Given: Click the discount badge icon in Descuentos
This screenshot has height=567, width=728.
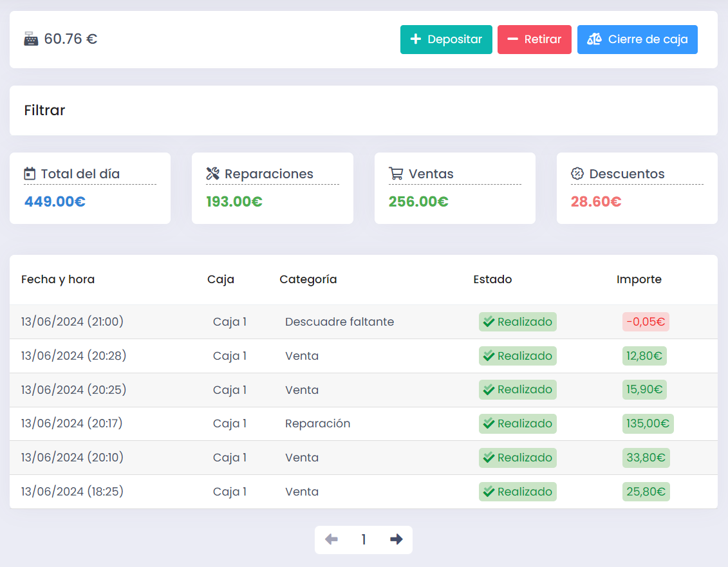Looking at the screenshot, I should 577,174.
